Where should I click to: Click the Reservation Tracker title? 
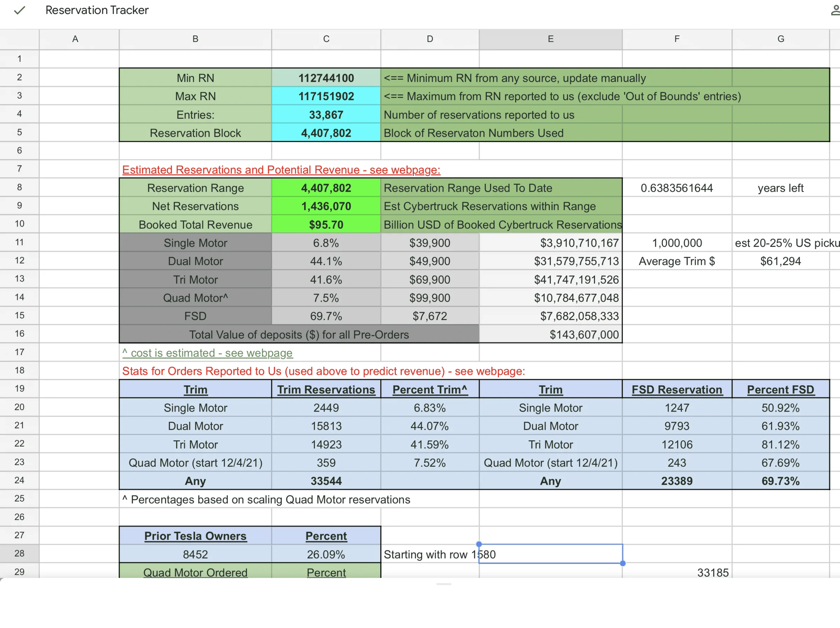[x=97, y=10]
